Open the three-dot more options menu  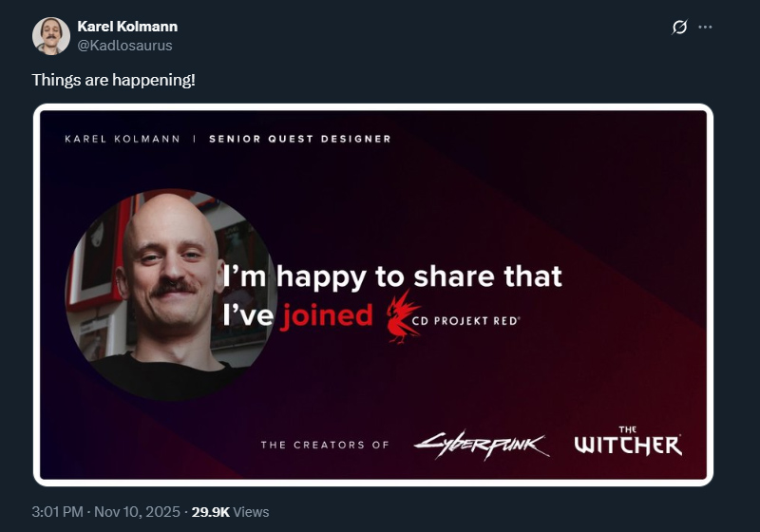click(705, 28)
